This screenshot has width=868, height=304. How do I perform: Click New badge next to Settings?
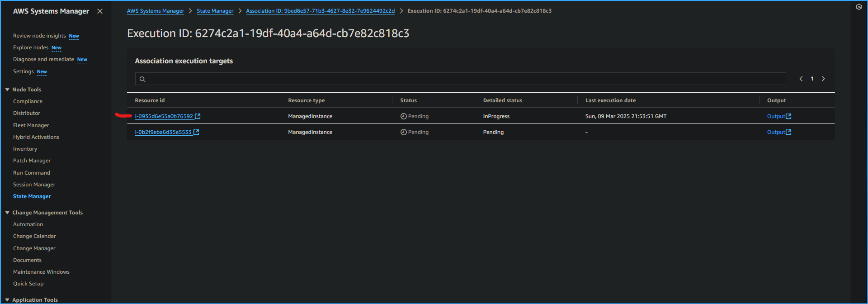42,72
